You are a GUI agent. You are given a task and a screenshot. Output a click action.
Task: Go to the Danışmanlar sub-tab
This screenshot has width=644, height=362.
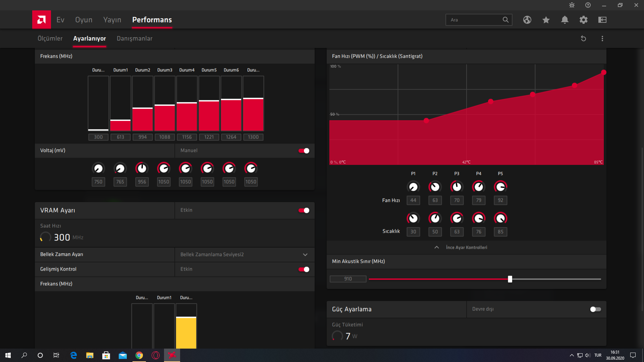click(x=135, y=39)
